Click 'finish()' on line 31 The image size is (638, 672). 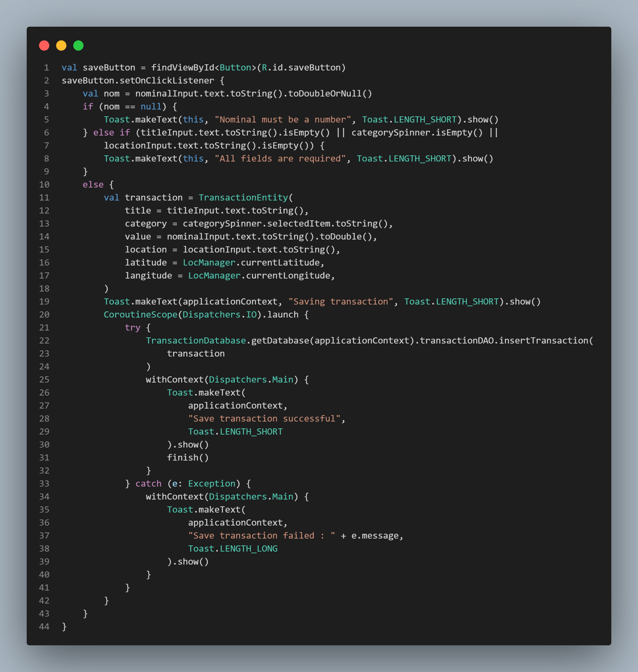click(188, 458)
